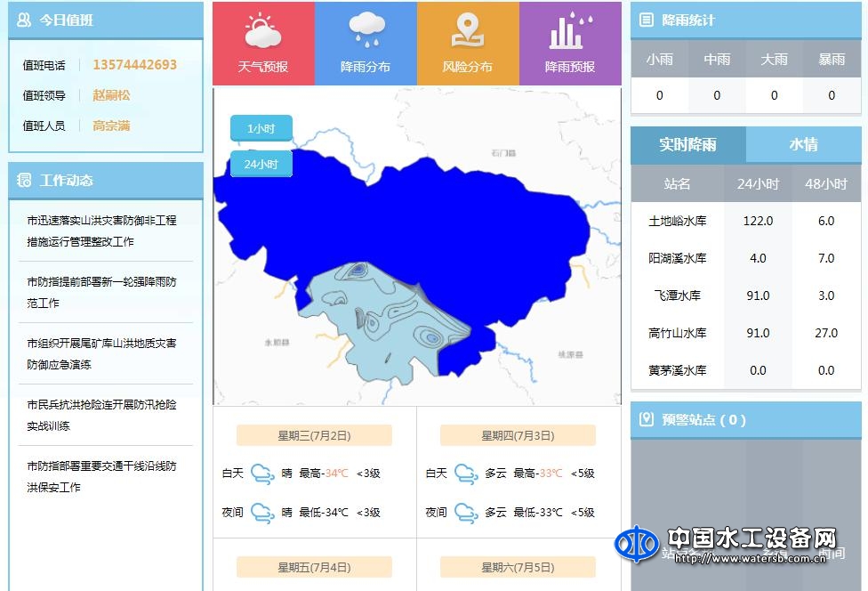Click the 暴雨 count cell in rainfall stats
This screenshot has height=591, width=868.
tap(831, 95)
